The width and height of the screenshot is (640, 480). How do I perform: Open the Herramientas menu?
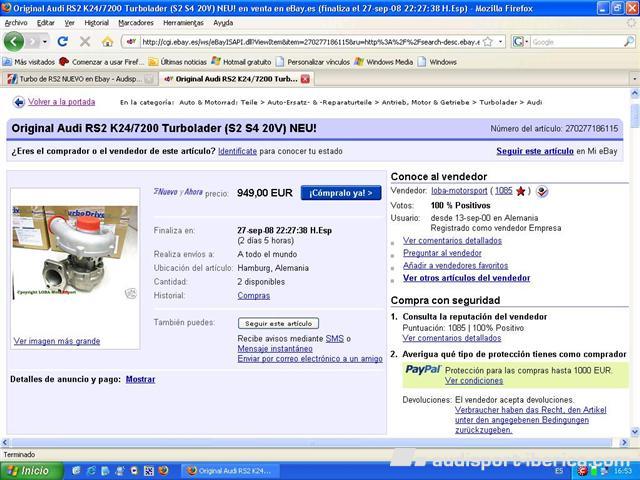[x=183, y=23]
